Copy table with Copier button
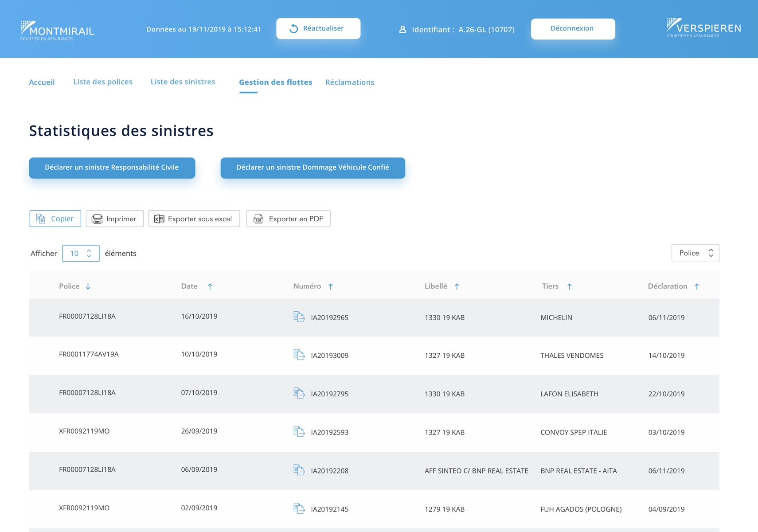Image resolution: width=758 pixels, height=532 pixels. pyautogui.click(x=55, y=219)
